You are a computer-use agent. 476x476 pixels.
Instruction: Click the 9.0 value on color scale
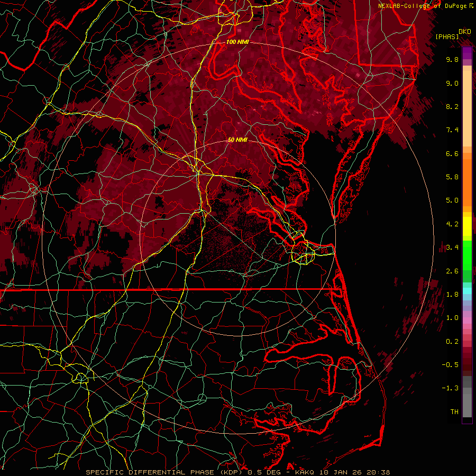tap(452, 83)
